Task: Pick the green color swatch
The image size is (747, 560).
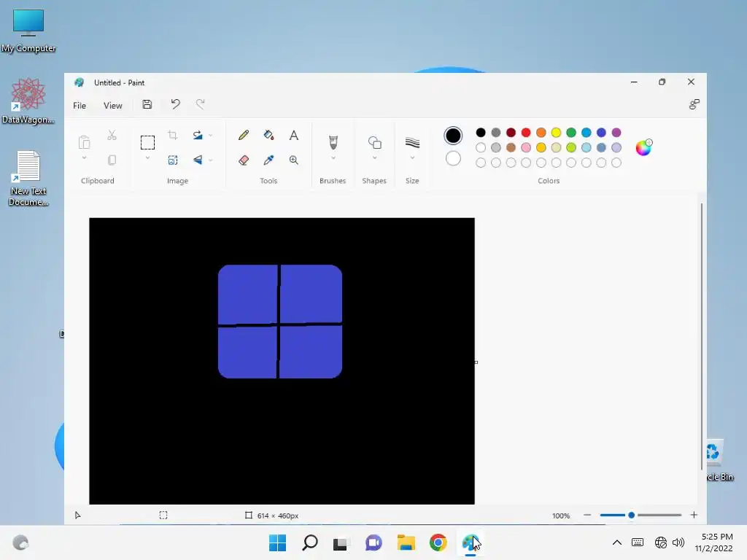Action: pos(571,133)
